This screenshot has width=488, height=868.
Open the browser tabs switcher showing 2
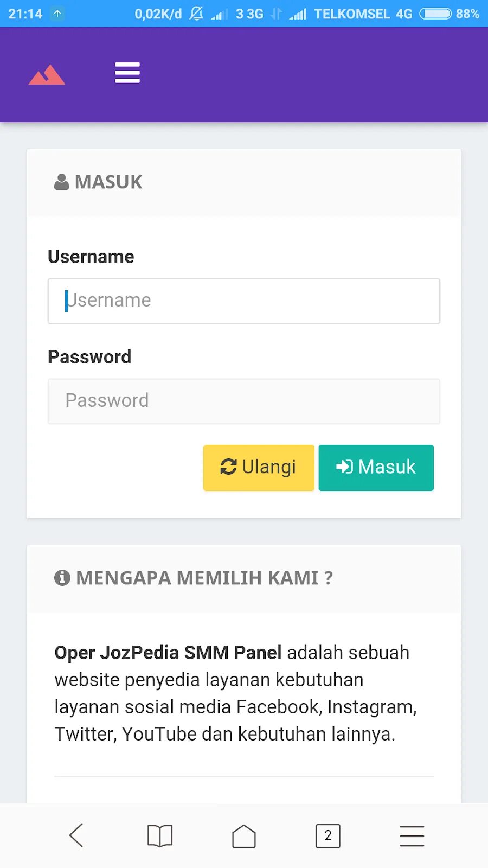[328, 835]
